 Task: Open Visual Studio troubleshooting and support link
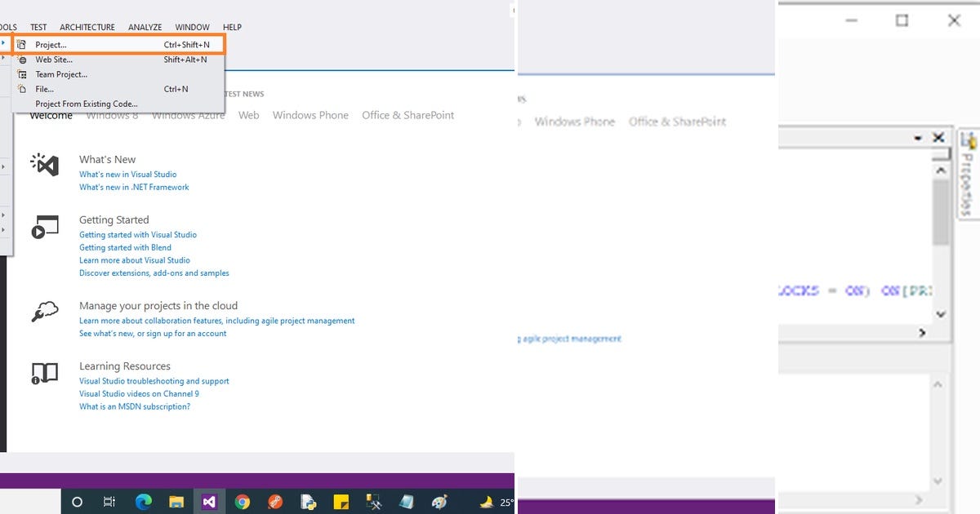(x=154, y=381)
